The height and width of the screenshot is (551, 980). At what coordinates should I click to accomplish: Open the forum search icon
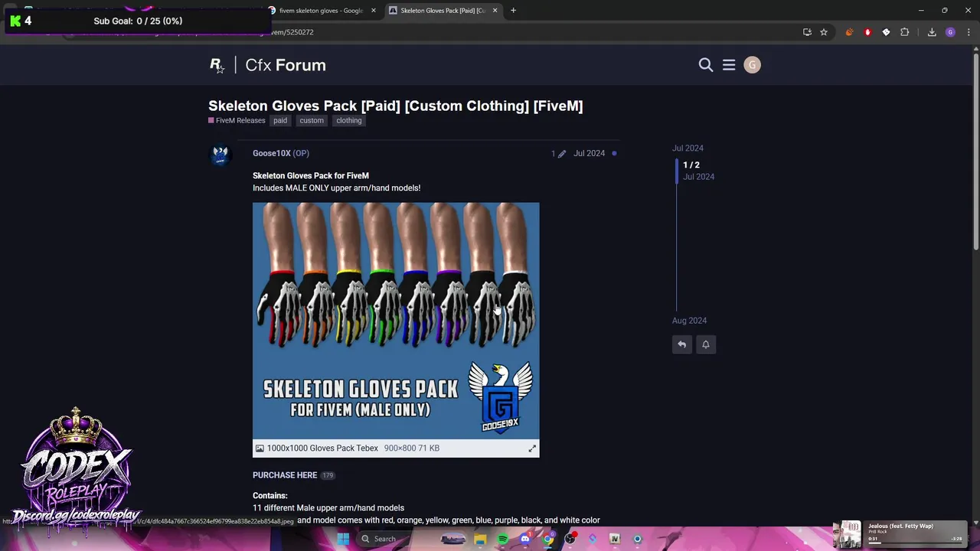pyautogui.click(x=706, y=65)
